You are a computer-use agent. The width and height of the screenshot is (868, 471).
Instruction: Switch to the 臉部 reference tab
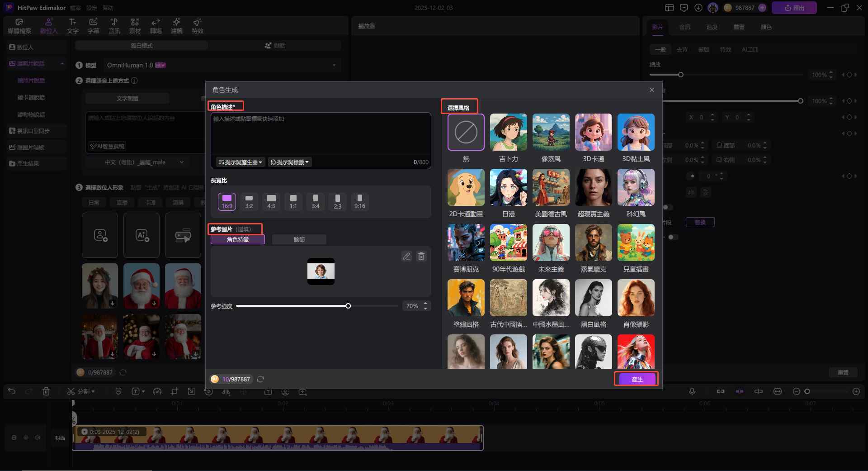[x=299, y=239]
